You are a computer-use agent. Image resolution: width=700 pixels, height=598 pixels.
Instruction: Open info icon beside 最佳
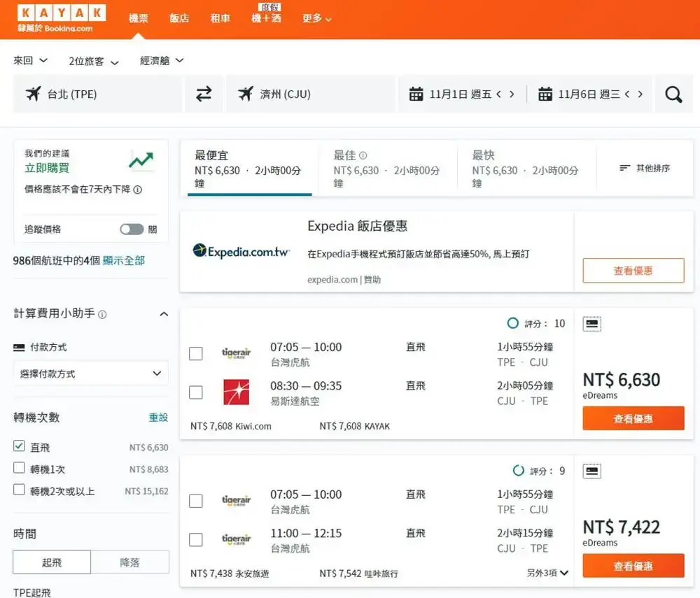(x=363, y=156)
